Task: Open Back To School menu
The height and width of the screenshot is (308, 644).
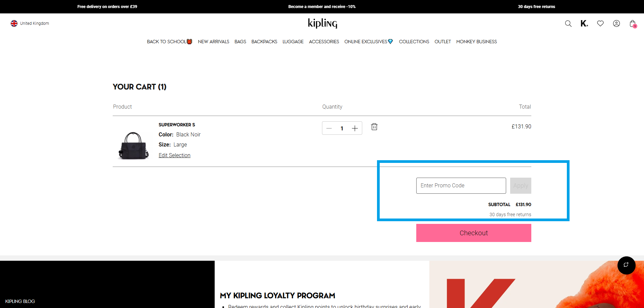Action: tap(169, 42)
